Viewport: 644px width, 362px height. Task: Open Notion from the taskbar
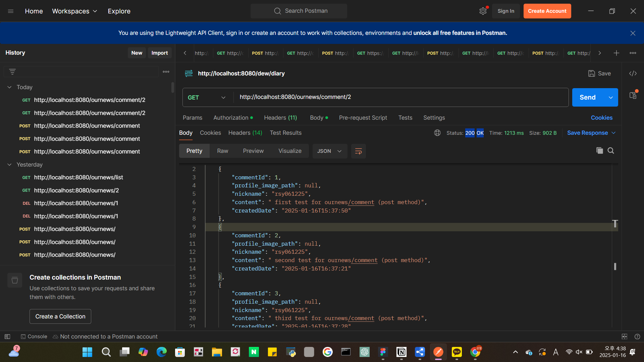pyautogui.click(x=401, y=352)
